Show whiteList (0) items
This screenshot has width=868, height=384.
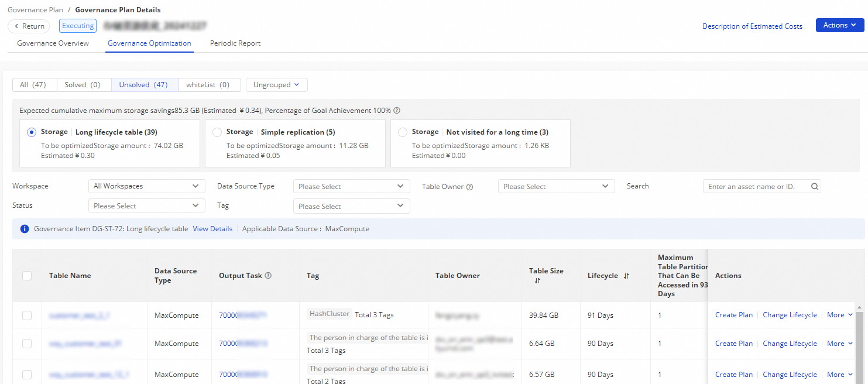(210, 85)
